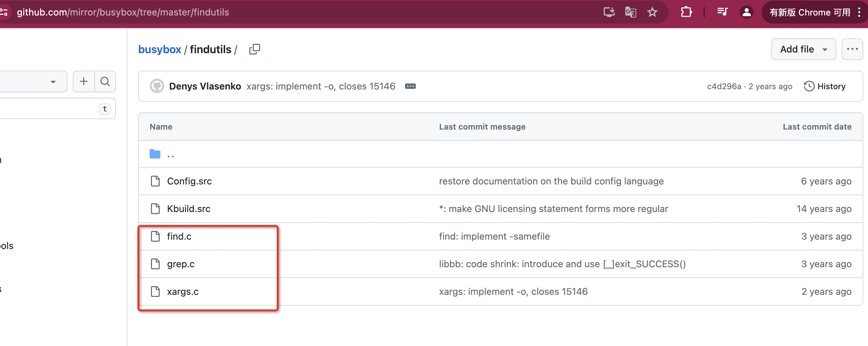Click the 'Last commit message' column header
Screen dimensions: 868x346
pos(482,127)
